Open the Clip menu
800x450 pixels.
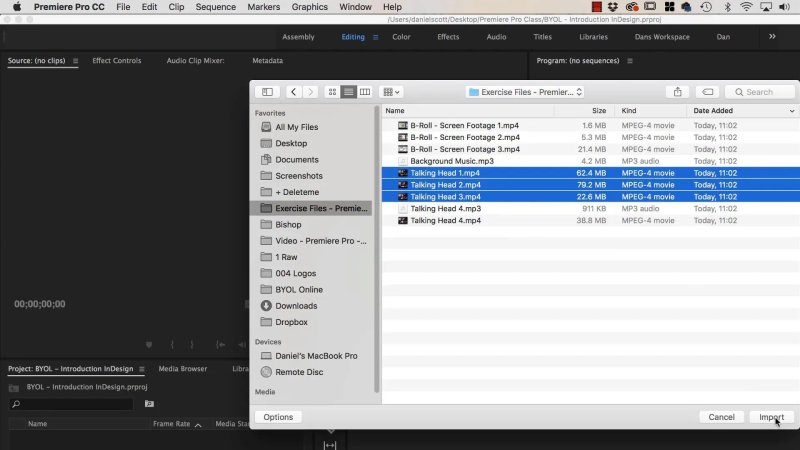click(x=176, y=7)
